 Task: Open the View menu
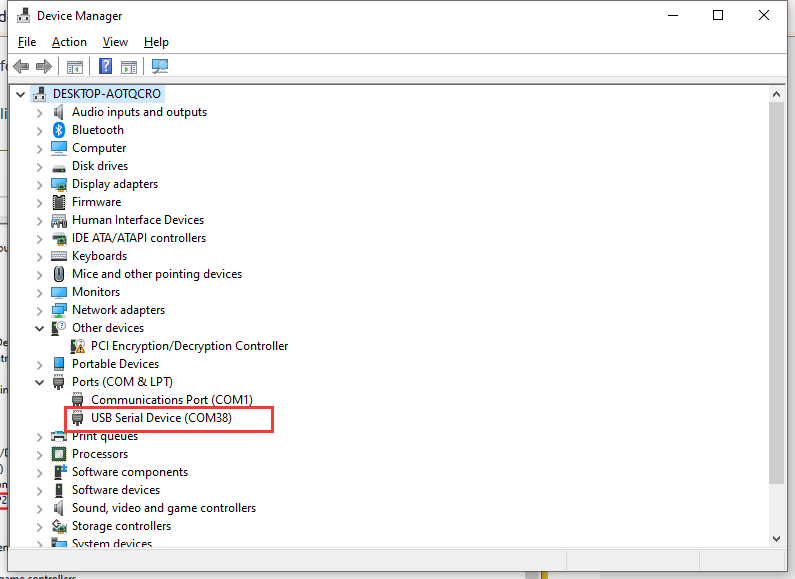click(x=115, y=42)
